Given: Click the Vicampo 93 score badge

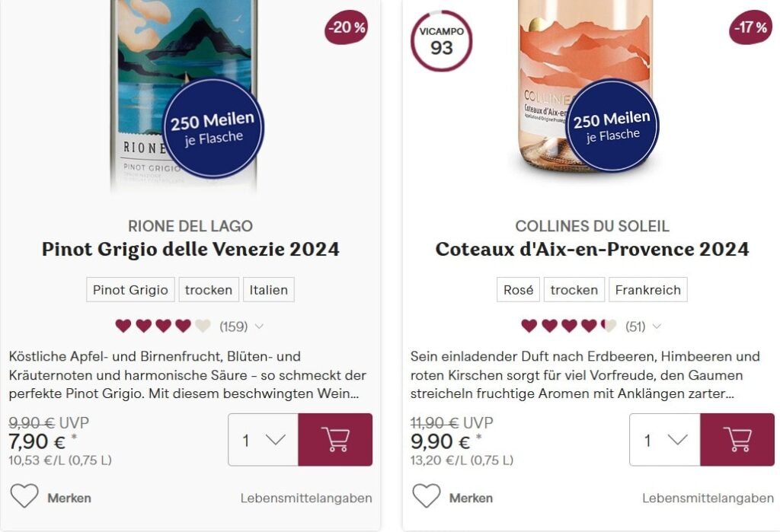Looking at the screenshot, I should [441, 41].
